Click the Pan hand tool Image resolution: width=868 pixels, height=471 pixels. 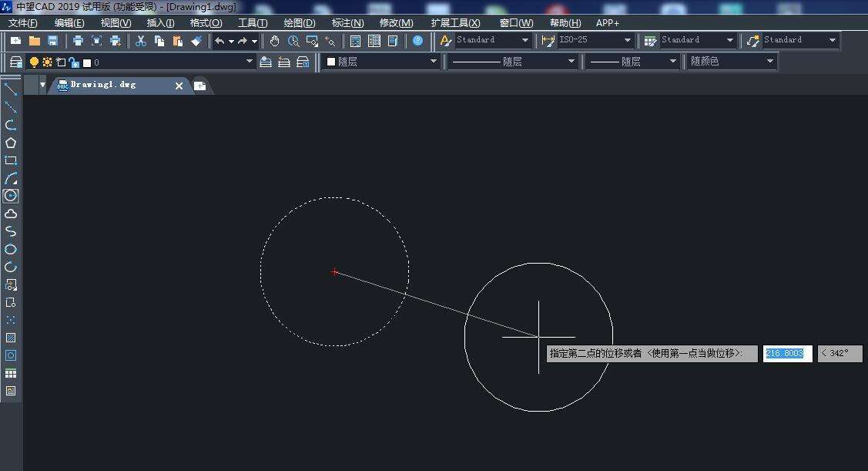click(x=274, y=41)
